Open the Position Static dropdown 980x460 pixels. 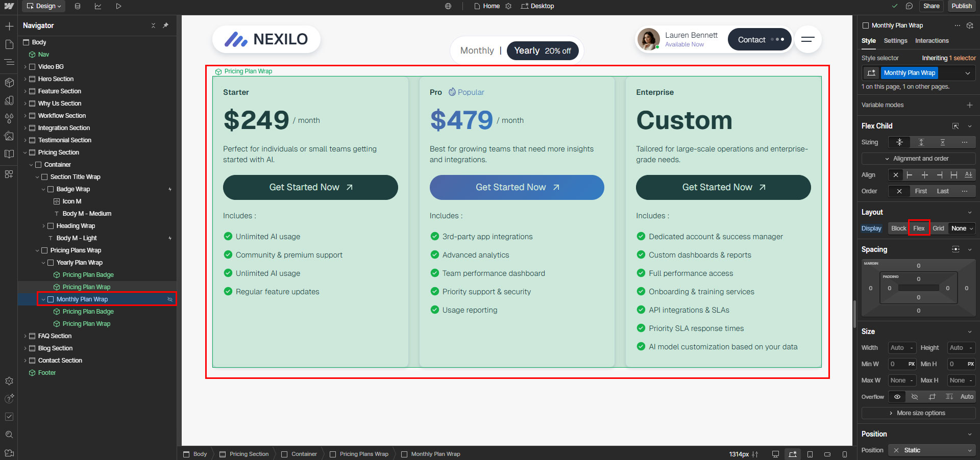932,450
